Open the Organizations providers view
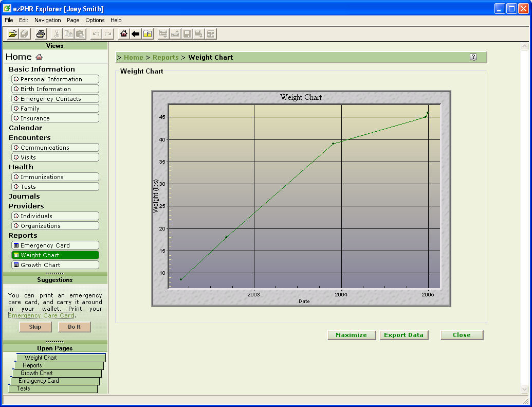 click(56, 226)
